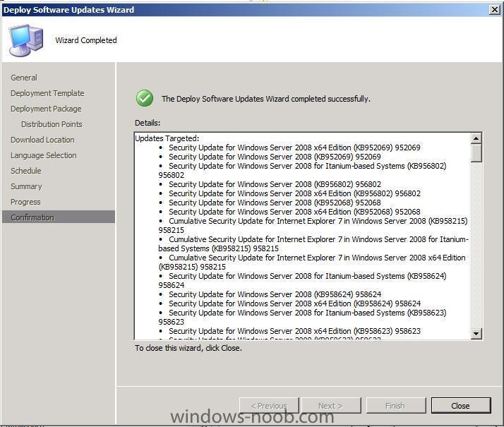Click the x64 Edition (KB952069) update entry

pos(294,148)
